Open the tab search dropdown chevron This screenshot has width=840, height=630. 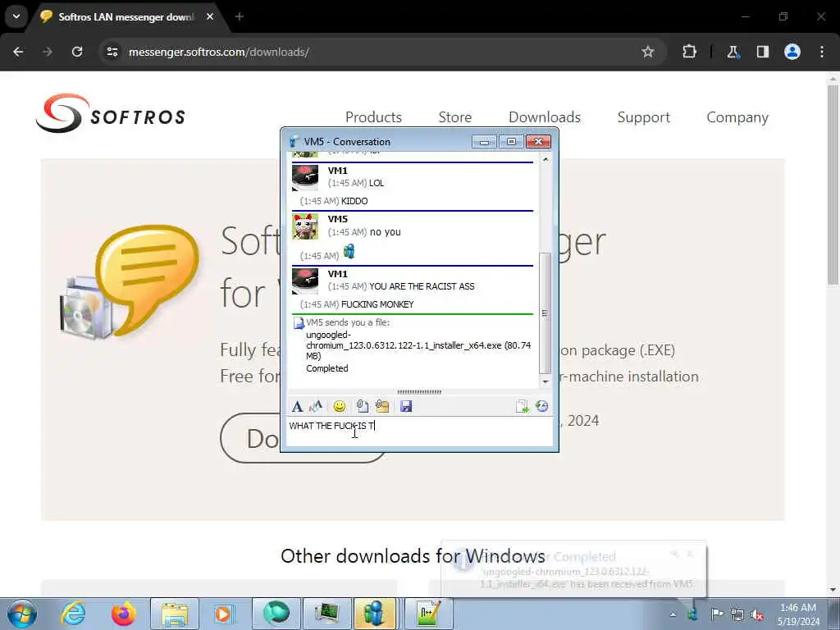tap(16, 16)
